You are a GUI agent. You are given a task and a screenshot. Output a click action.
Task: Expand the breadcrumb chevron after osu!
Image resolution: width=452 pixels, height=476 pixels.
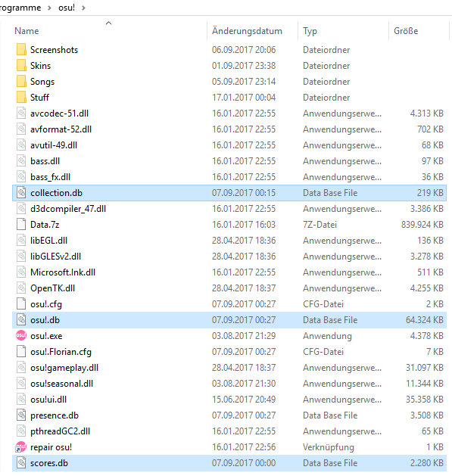83,8
